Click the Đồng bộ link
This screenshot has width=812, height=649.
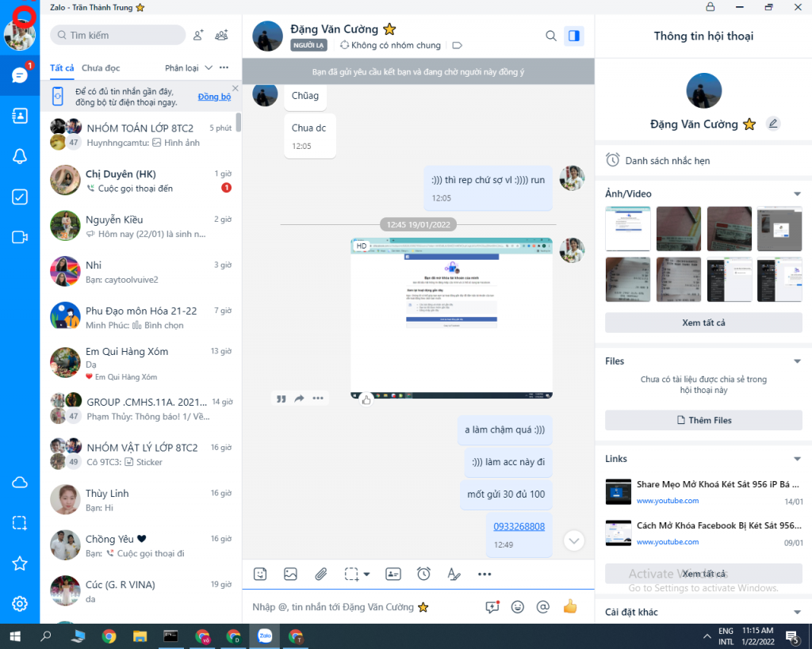point(214,97)
